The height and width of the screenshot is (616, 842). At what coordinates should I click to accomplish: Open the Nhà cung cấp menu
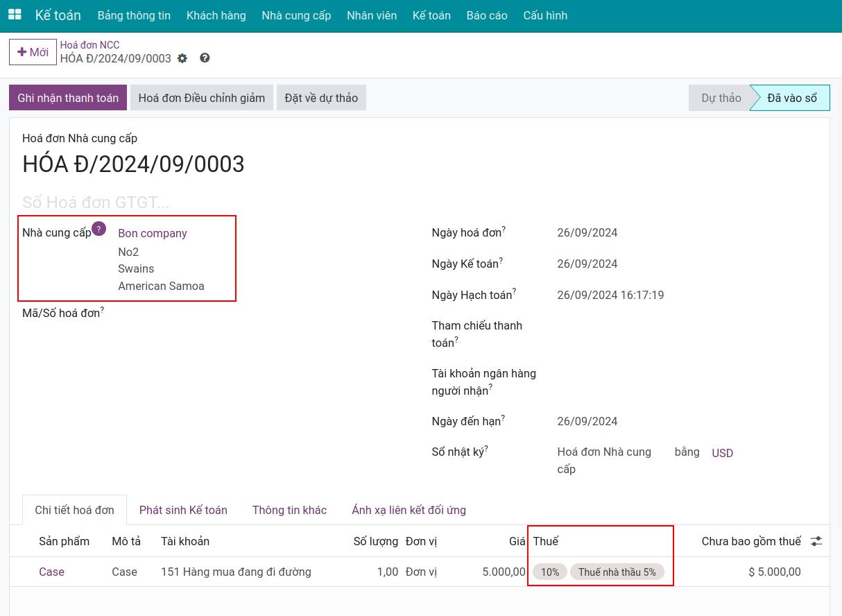tap(296, 15)
